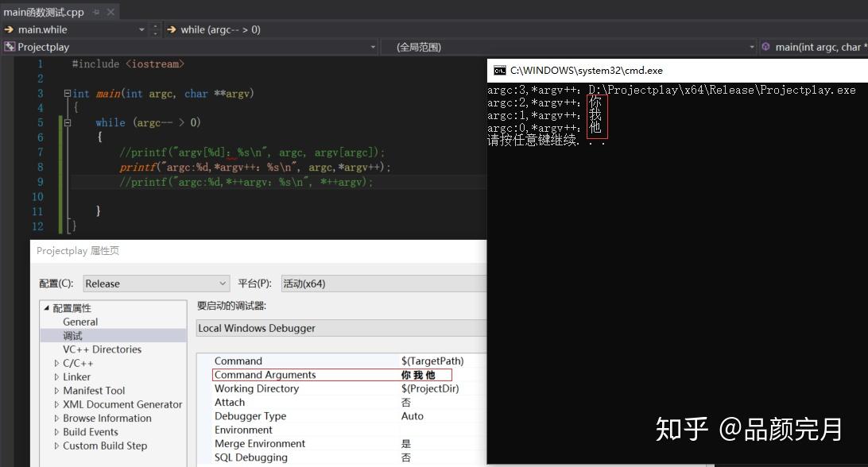Viewport: 868px width, 467px height.
Task: Open the (全局范围) scope dropdown
Action: pyautogui.click(x=750, y=47)
